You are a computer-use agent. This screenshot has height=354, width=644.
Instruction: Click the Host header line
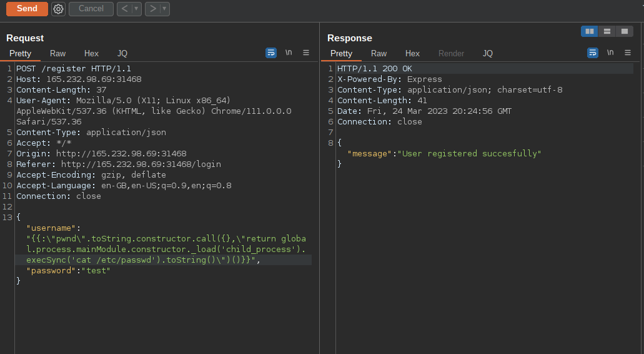79,79
